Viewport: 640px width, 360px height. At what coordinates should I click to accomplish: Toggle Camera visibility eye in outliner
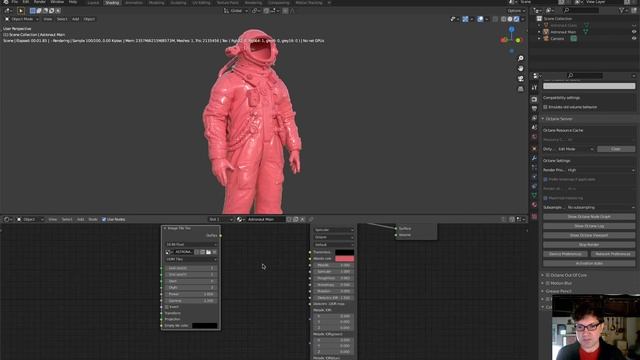[x=634, y=39]
